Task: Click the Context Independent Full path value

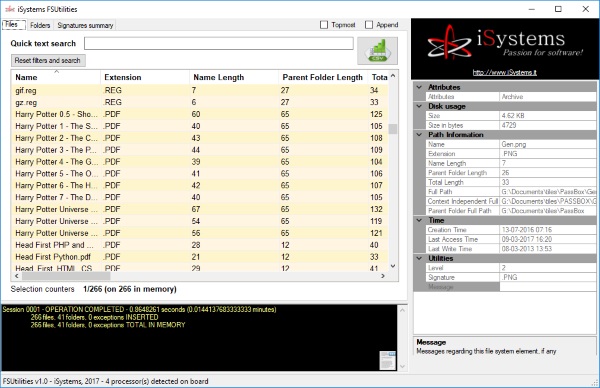Action: (x=548, y=201)
